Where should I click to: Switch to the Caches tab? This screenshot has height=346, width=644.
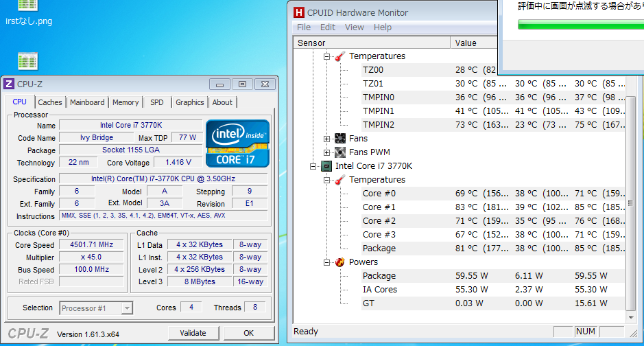point(49,102)
